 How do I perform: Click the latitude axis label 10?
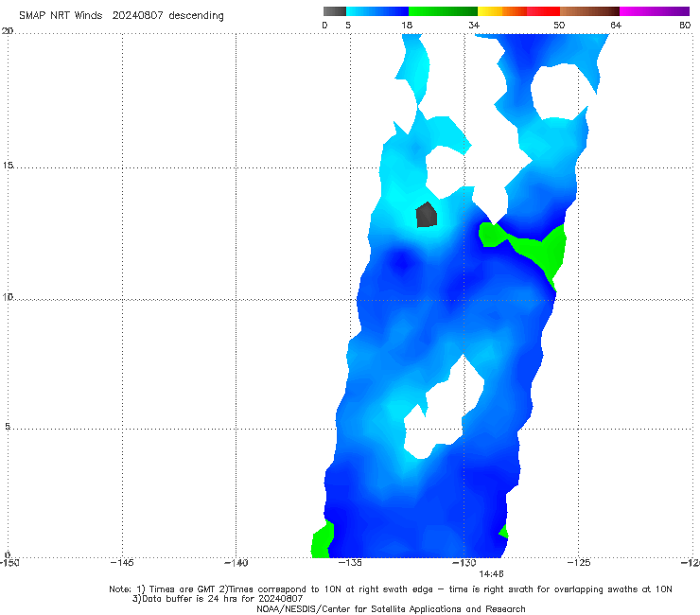click(8, 296)
